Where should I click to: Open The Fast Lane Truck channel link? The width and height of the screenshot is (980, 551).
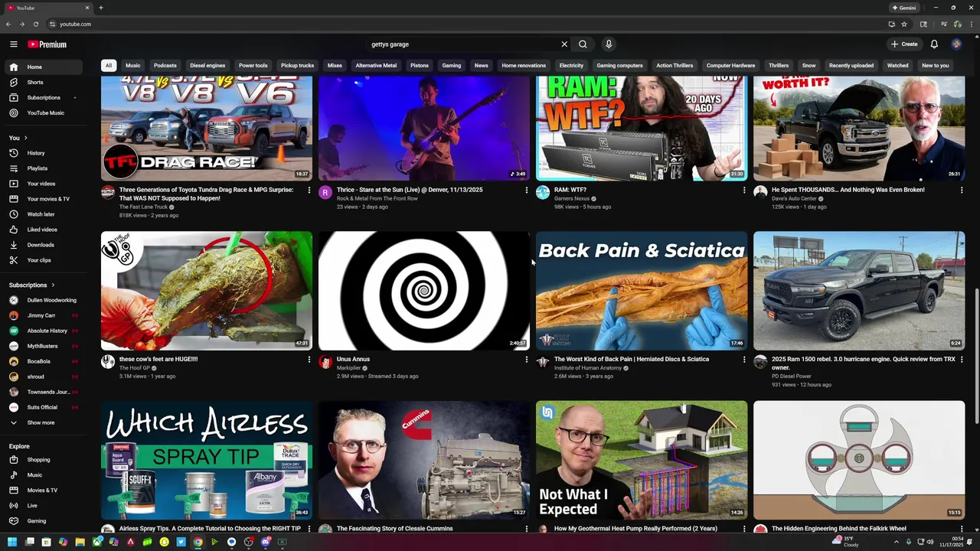tap(143, 207)
